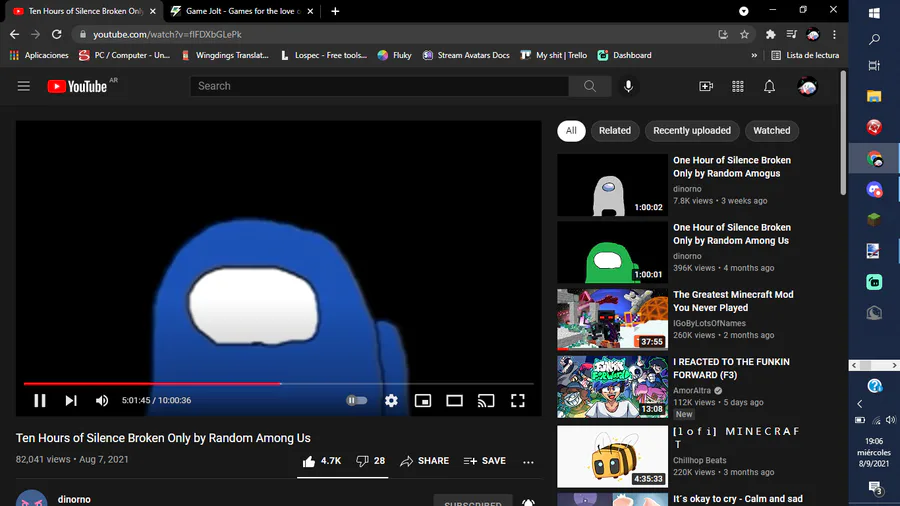900x506 pixels.
Task: Pause the video playback
Action: tap(40, 400)
